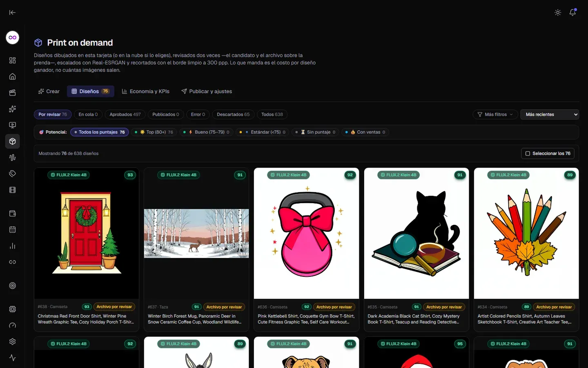Open the settings gear in sidebar

click(13, 341)
